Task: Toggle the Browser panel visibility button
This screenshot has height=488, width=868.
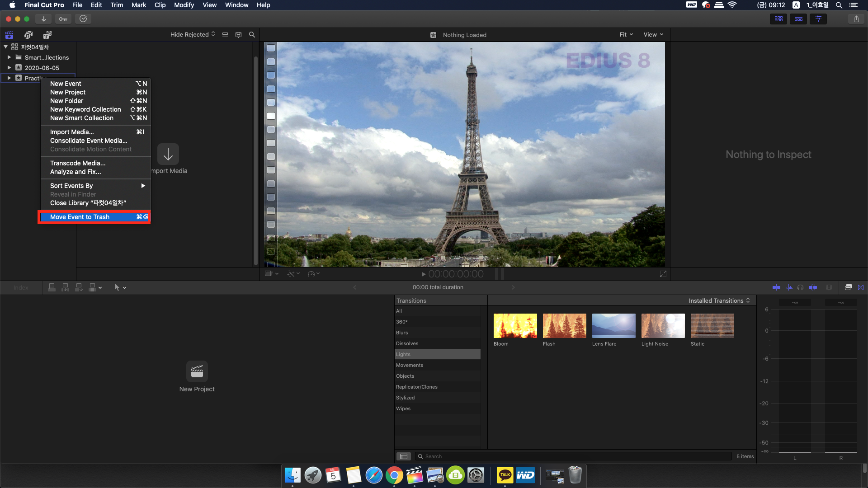Action: [x=778, y=19]
